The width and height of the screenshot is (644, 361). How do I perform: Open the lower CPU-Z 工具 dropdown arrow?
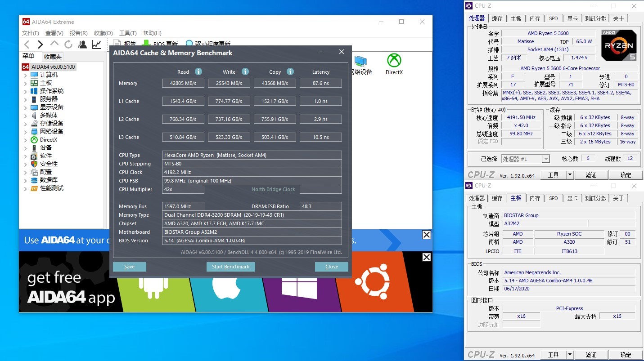point(570,355)
